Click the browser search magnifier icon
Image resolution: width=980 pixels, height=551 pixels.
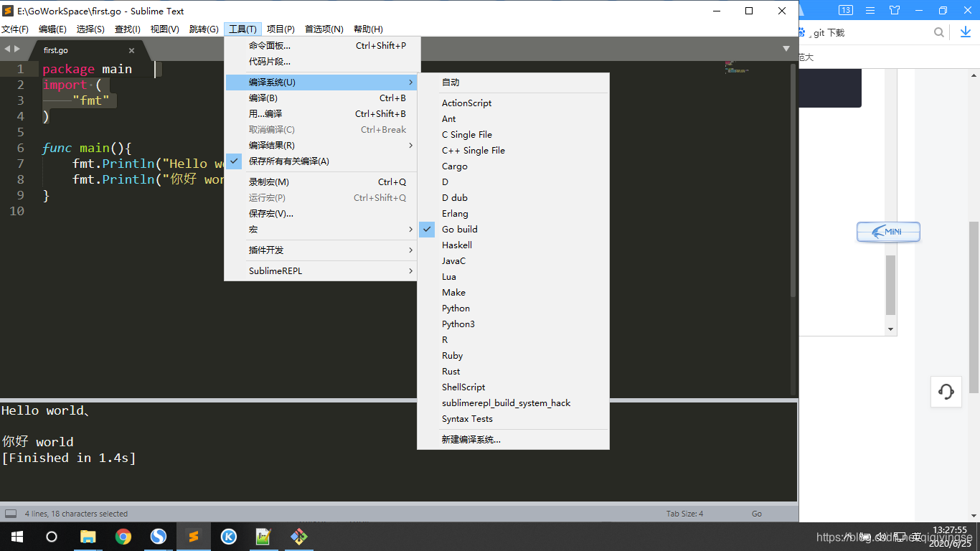pos(938,32)
